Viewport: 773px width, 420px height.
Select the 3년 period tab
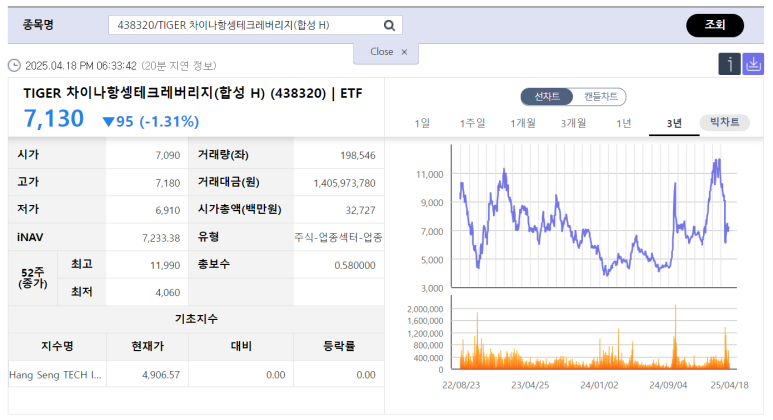click(x=674, y=123)
